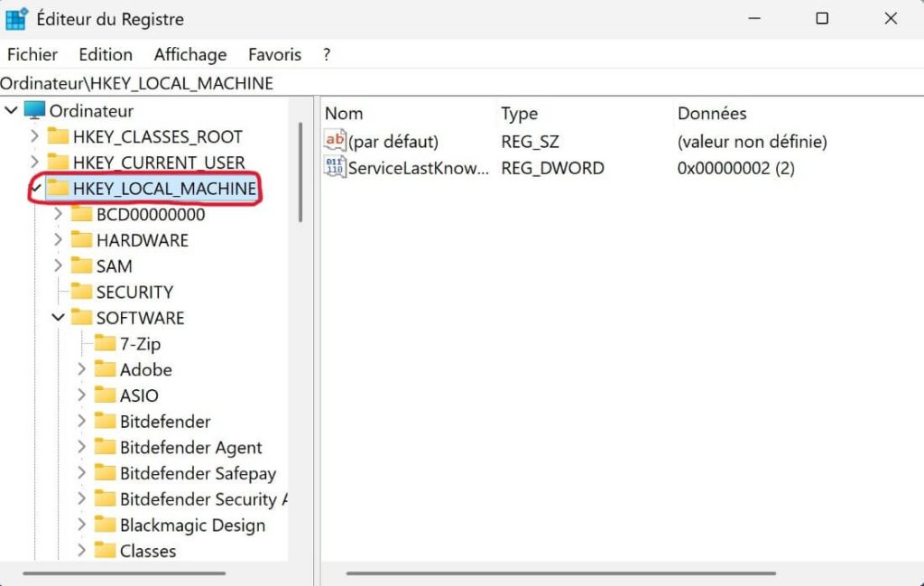Click the registry path address bar
Screen dimensions: 924x586
pyautogui.click(x=451, y=83)
